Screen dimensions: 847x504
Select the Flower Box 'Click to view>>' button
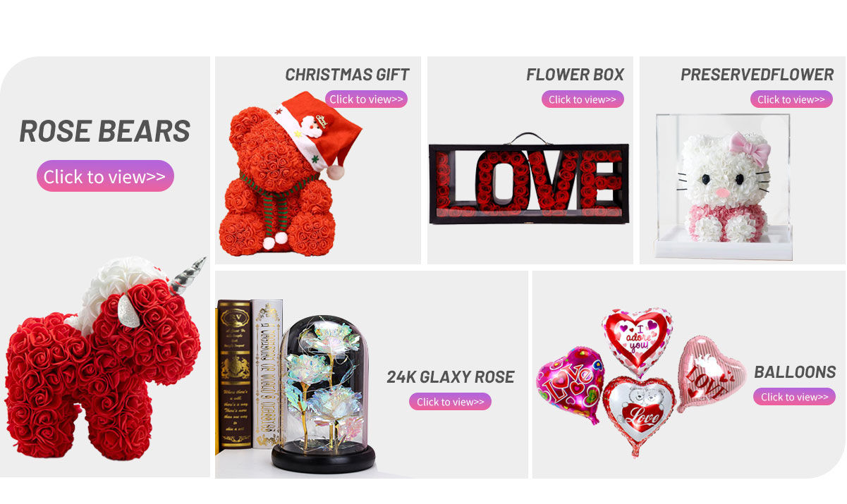point(583,99)
